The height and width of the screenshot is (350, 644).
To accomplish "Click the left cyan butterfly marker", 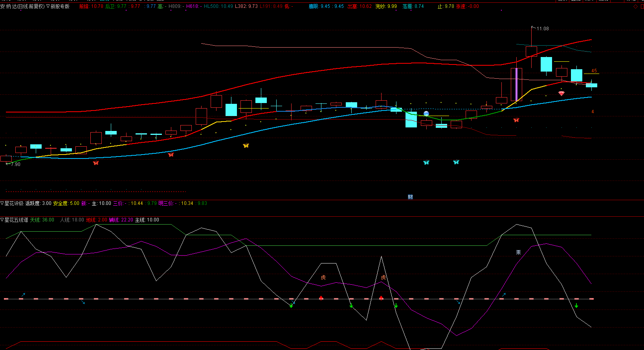I will (426, 162).
